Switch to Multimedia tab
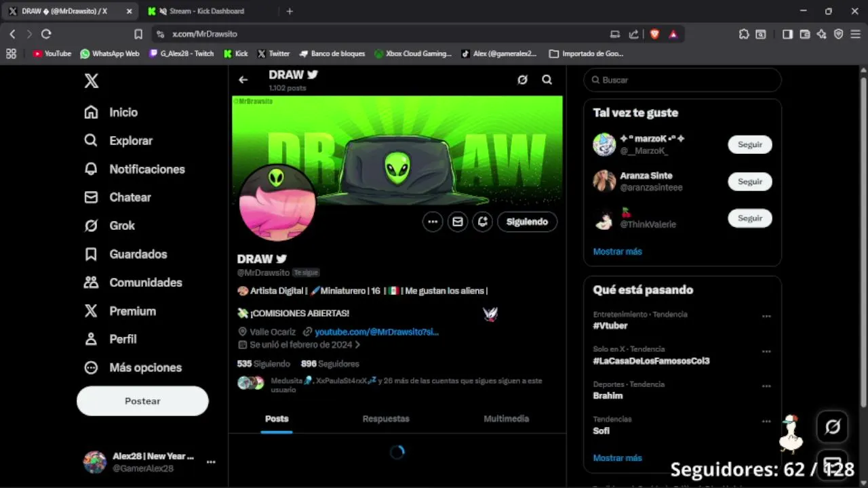868x488 pixels. click(x=506, y=419)
